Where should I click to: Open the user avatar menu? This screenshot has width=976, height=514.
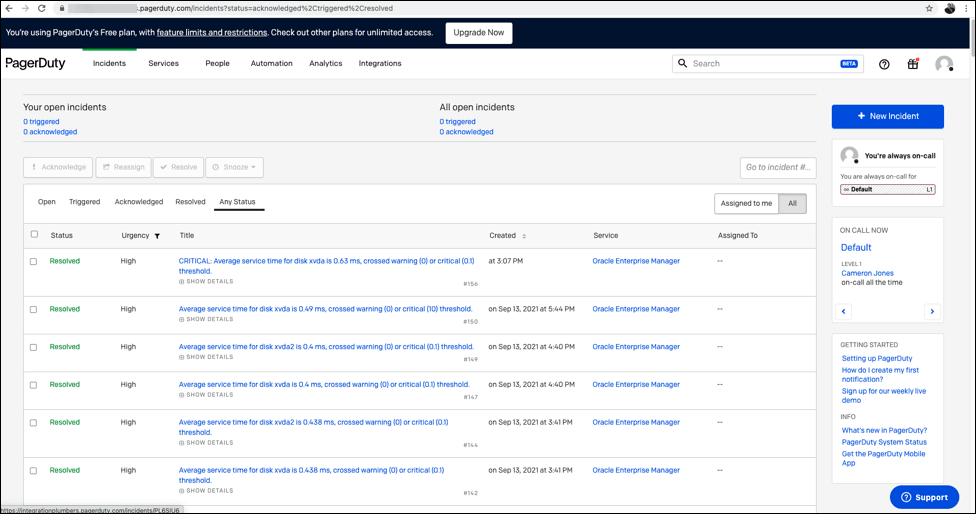coord(944,64)
